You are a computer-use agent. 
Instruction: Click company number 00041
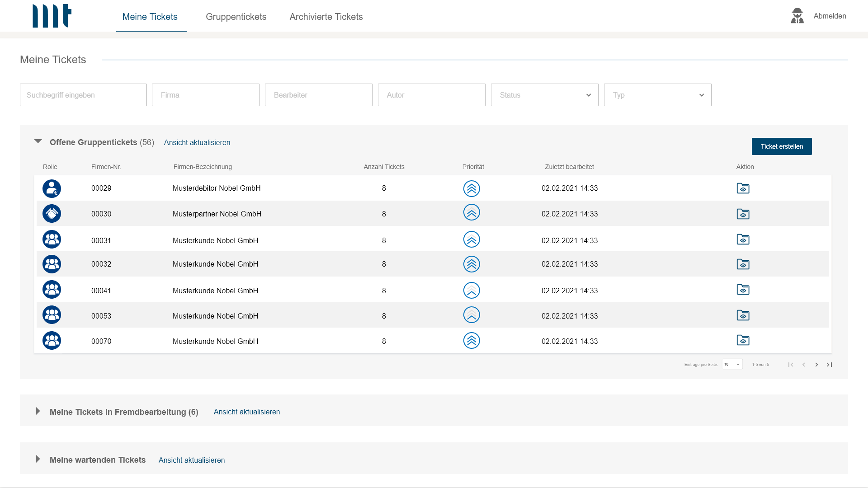click(101, 291)
